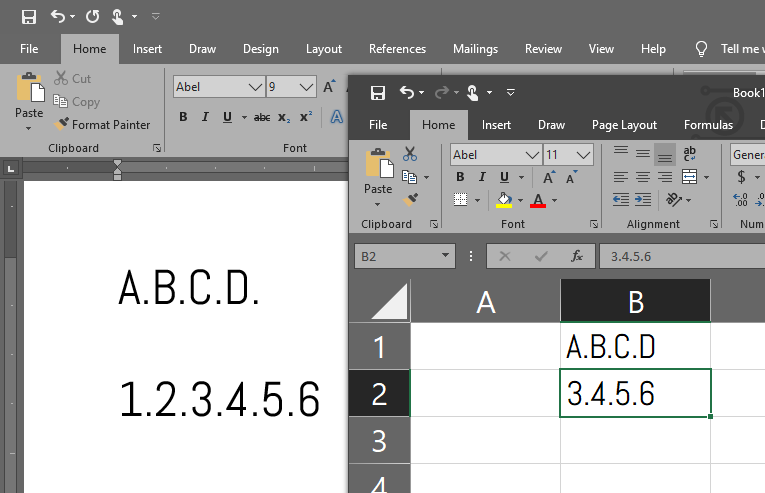765x493 pixels.
Task: Undo last action in Excel
Action: click(407, 92)
